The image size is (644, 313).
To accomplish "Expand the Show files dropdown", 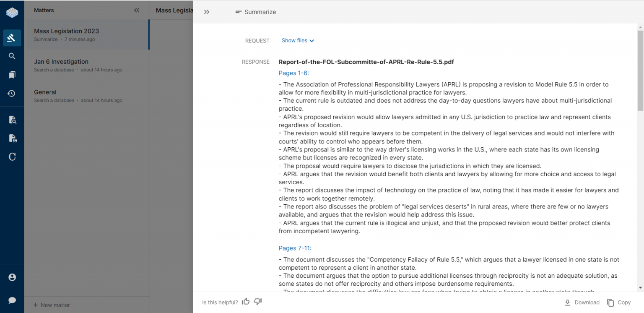I will click(298, 41).
